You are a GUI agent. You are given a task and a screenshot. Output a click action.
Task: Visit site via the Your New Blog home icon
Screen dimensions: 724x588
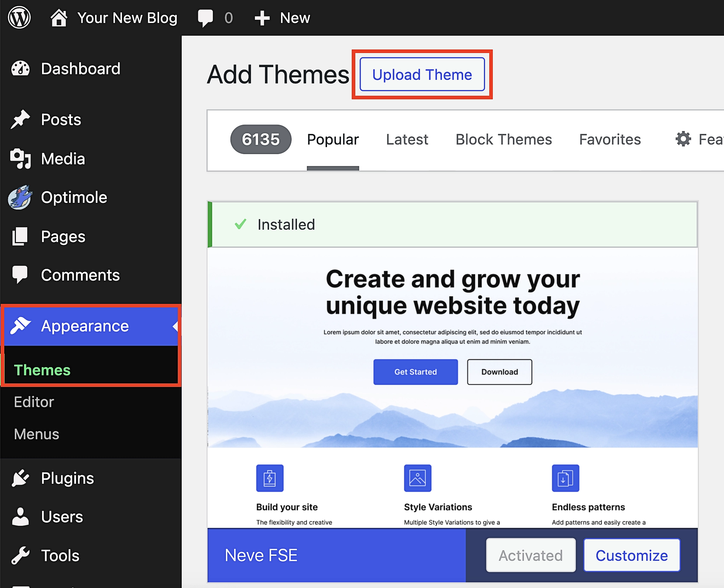tap(59, 17)
